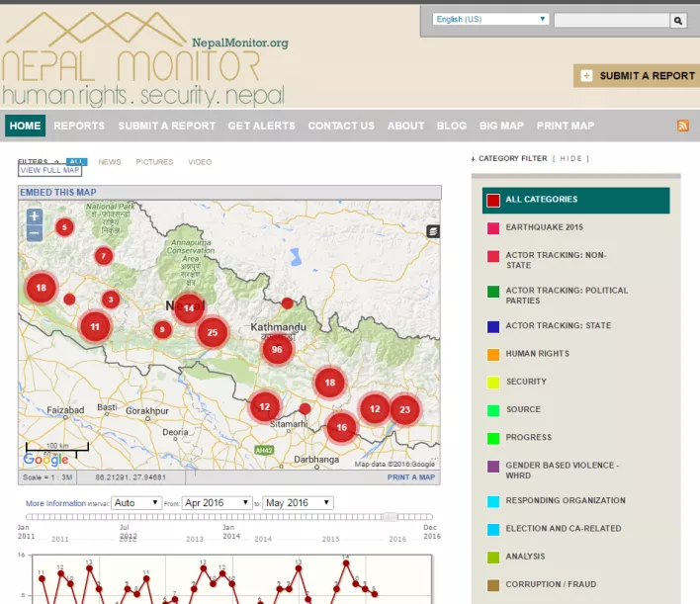Click the RSS feed icon
700x604 pixels.
coord(682,126)
